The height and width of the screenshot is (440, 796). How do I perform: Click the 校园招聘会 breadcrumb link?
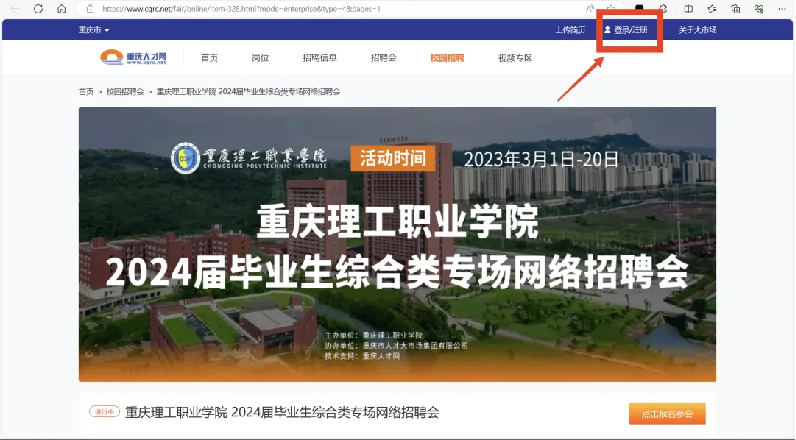pos(125,91)
